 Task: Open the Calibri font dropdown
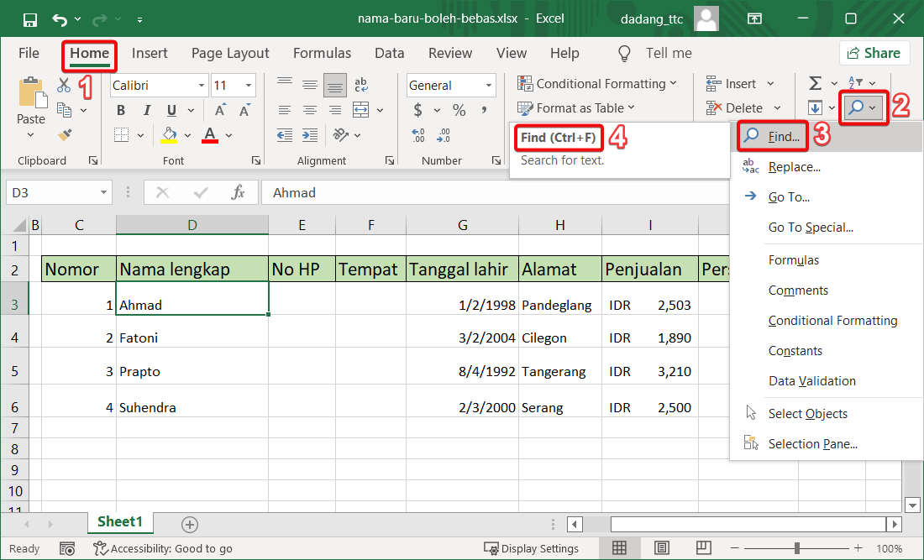click(200, 85)
